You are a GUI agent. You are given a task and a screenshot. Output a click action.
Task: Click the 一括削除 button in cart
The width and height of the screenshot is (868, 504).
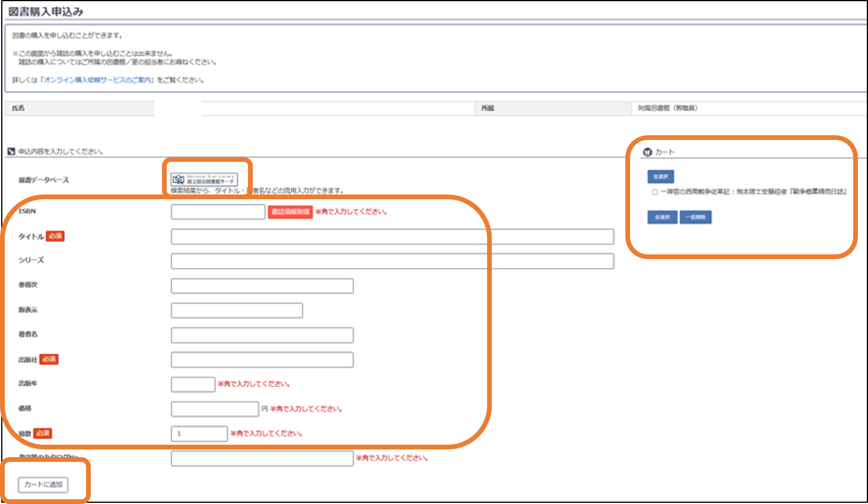click(695, 217)
